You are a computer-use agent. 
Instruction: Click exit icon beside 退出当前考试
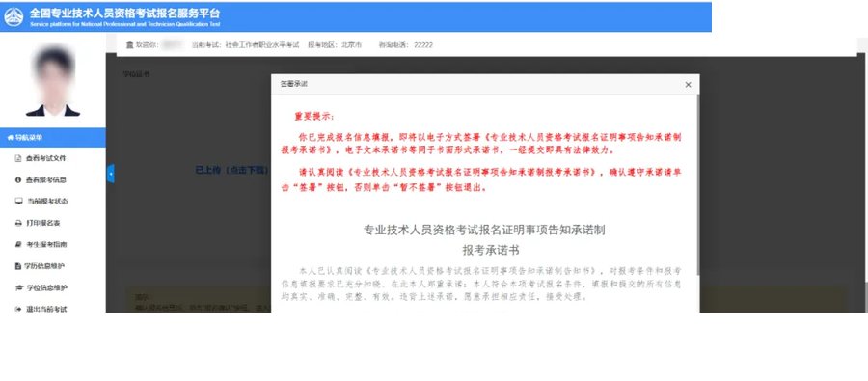18,309
